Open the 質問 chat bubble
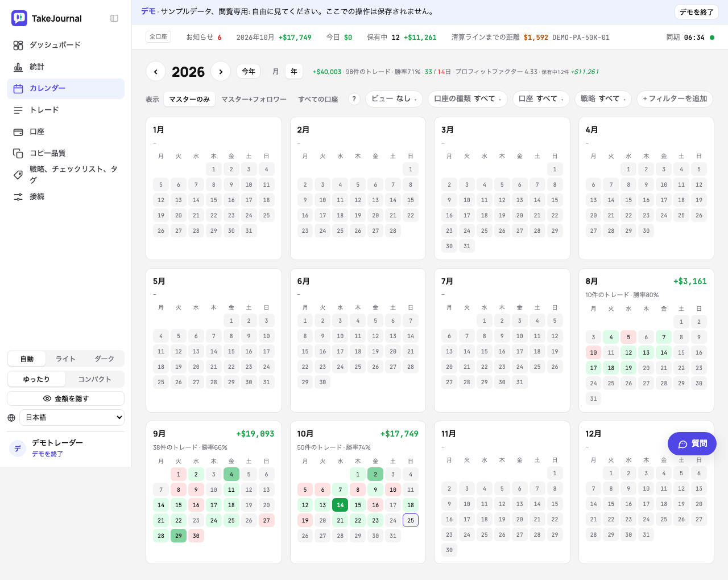728x580 pixels. coord(692,444)
